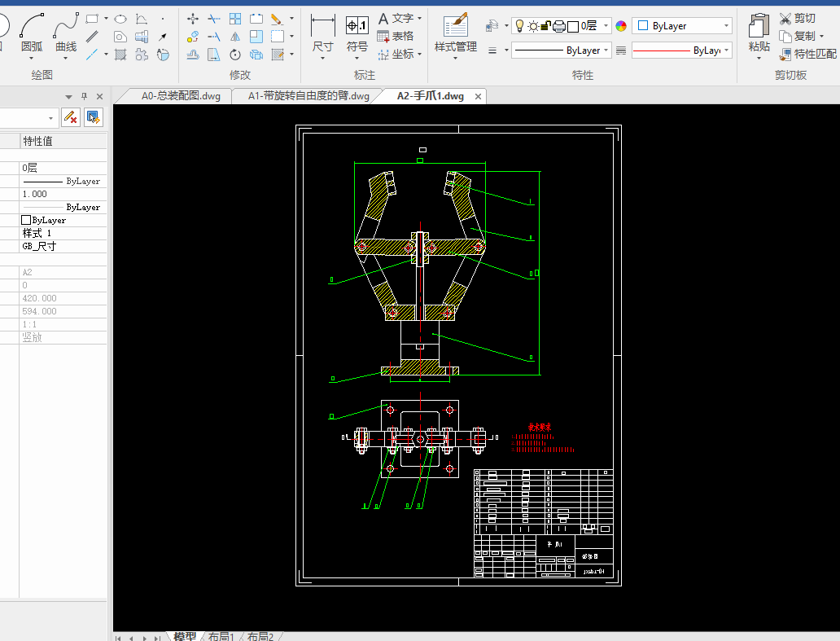Toggle the layer freeze sun icon

point(533,26)
